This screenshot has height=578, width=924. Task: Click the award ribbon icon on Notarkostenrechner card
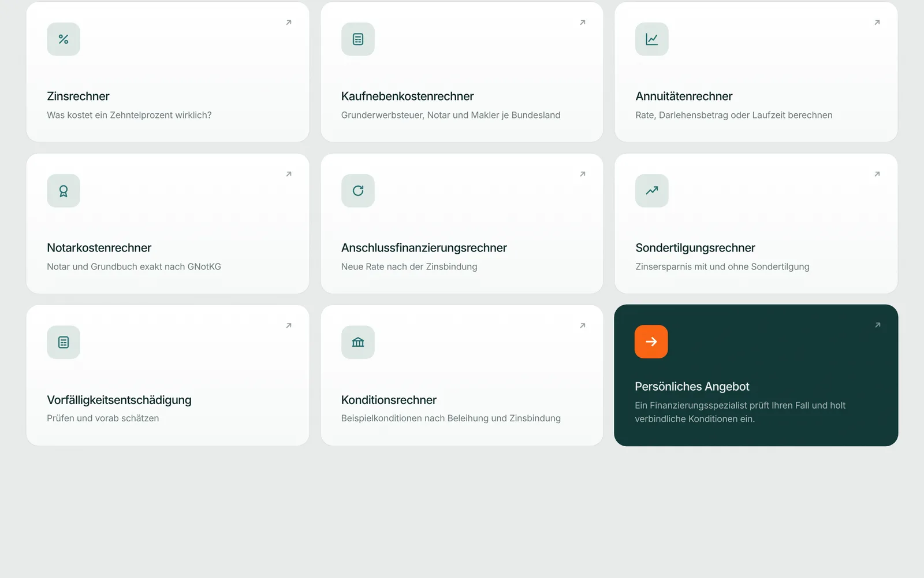[64, 191]
